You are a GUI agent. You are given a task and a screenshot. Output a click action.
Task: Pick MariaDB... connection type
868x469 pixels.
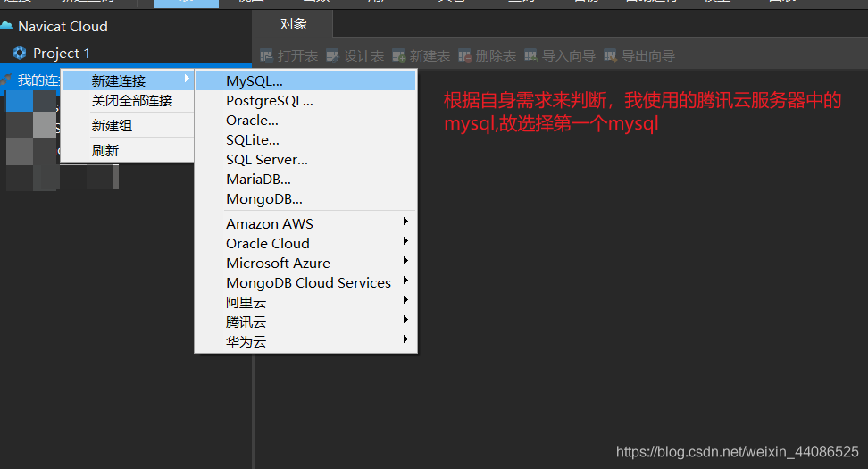pos(305,180)
